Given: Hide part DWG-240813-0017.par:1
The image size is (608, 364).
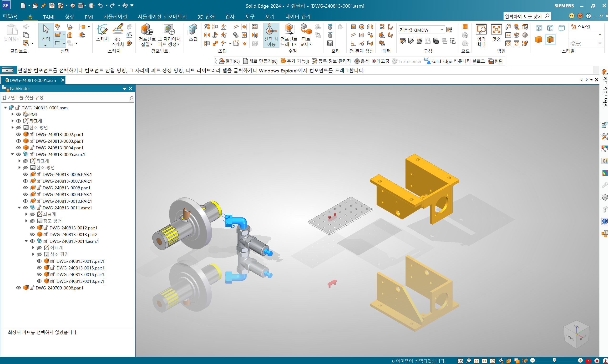Looking at the screenshot, I should tap(39, 261).
